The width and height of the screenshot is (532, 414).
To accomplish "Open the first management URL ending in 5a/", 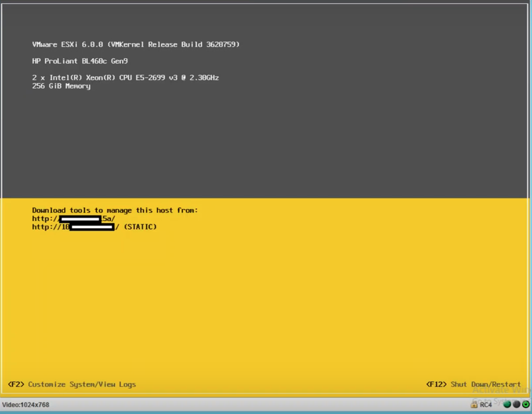I will pos(73,219).
